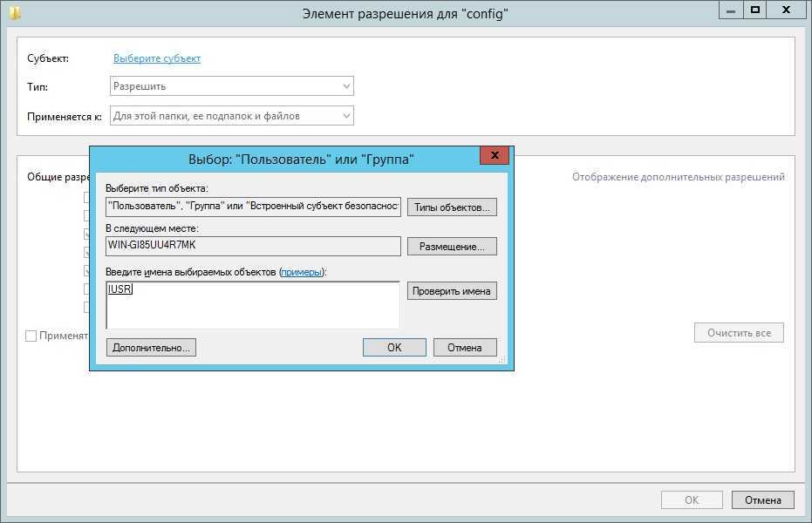The height and width of the screenshot is (523, 812).
Task: Click the object type field in the dialog
Action: point(253,206)
